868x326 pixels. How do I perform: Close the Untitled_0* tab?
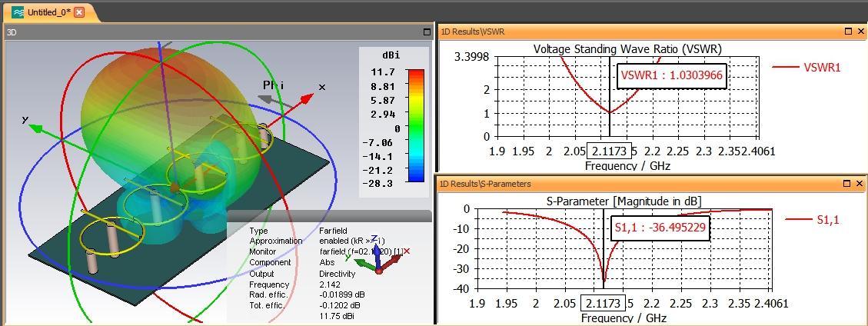(x=79, y=12)
